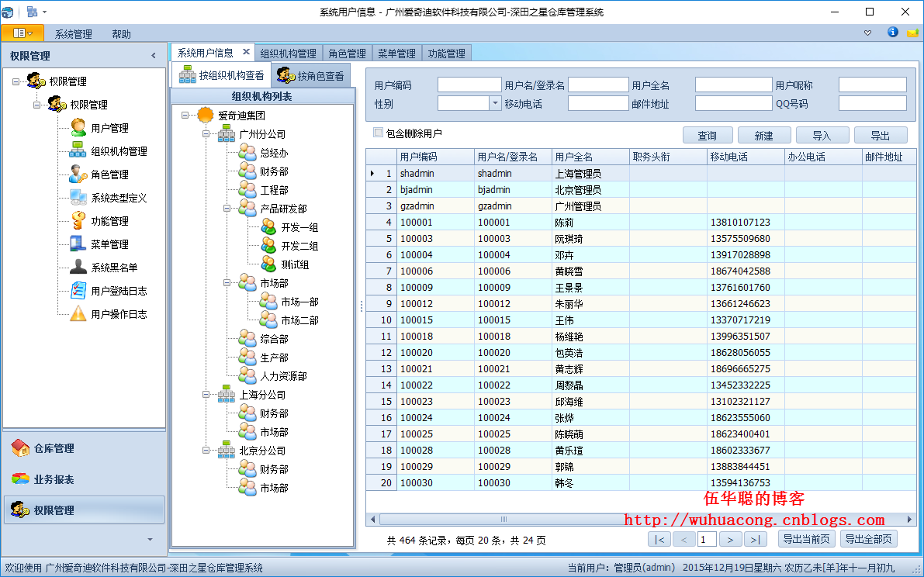Click the 用户管理 user icon in sidebar
The image size is (924, 577).
78,127
